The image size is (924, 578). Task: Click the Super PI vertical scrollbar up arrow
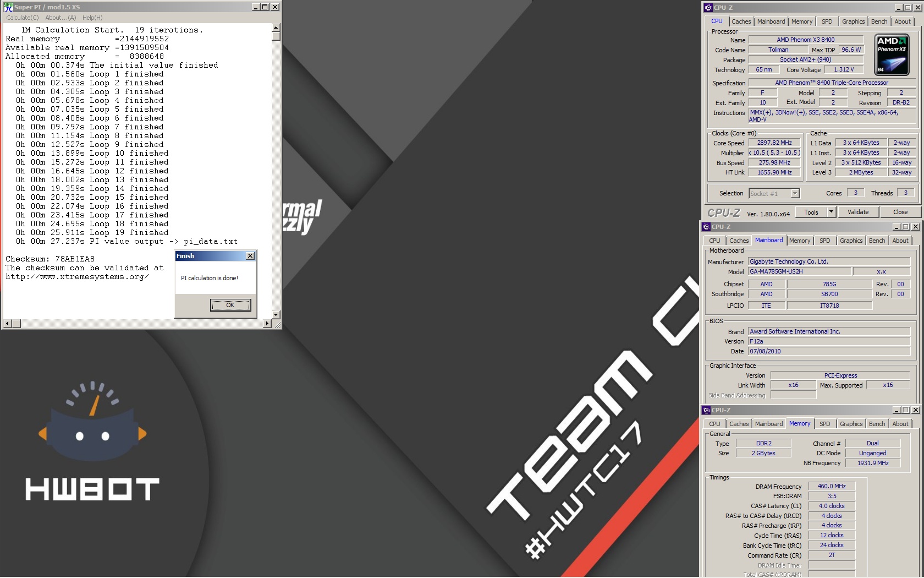(x=276, y=28)
